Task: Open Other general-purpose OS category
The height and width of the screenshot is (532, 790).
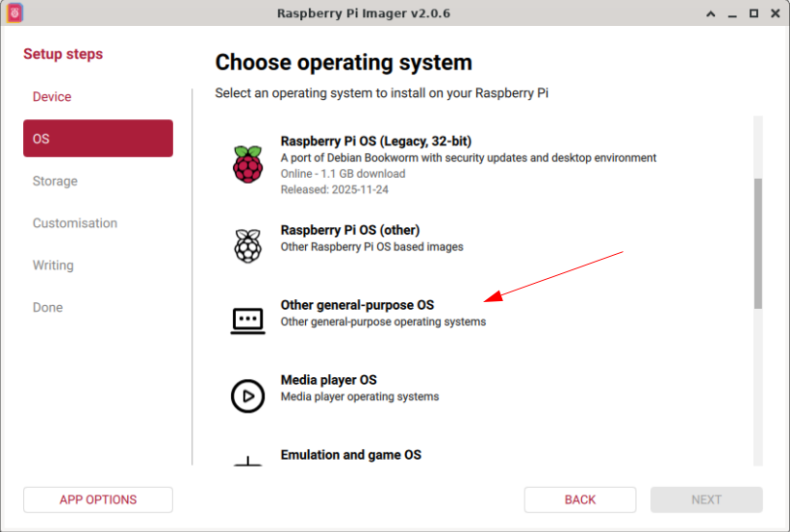Action: [x=484, y=320]
